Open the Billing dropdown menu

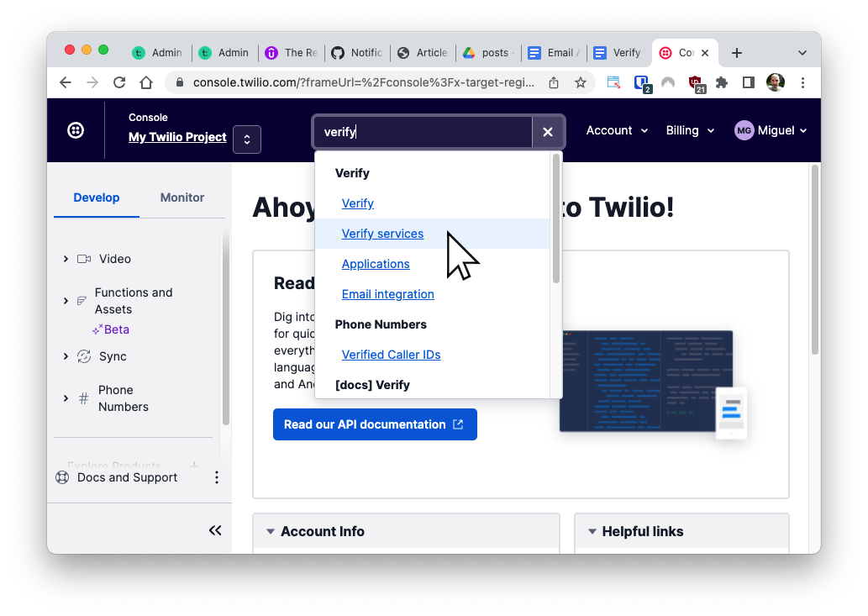tap(690, 130)
